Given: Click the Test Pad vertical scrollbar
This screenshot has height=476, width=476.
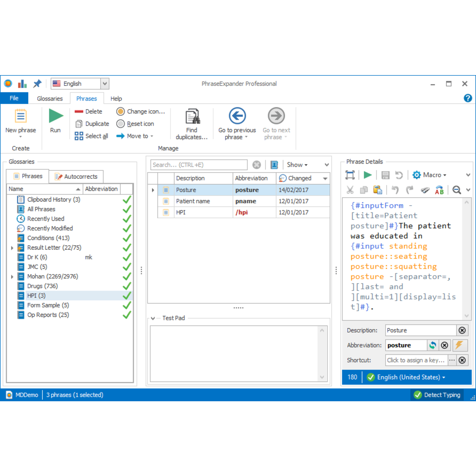Looking at the screenshot, I should coord(322,353).
